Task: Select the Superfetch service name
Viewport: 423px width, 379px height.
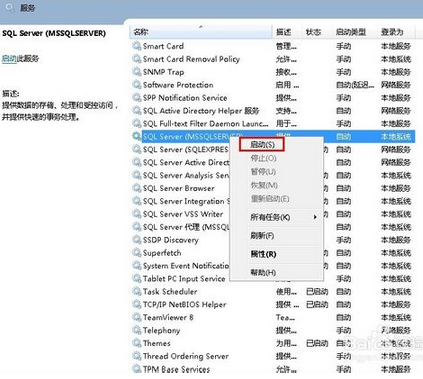Action: (162, 253)
